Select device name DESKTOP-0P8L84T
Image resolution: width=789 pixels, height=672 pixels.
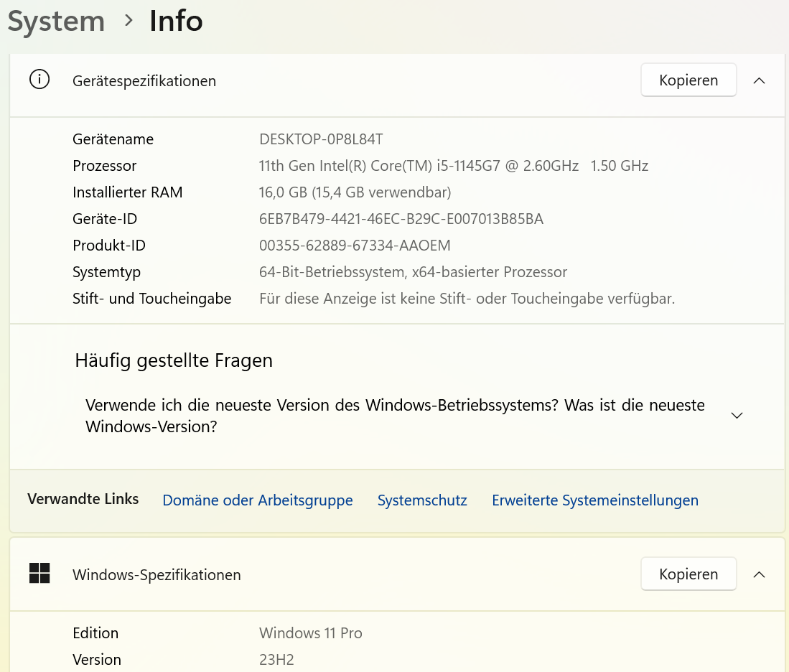[x=321, y=139]
